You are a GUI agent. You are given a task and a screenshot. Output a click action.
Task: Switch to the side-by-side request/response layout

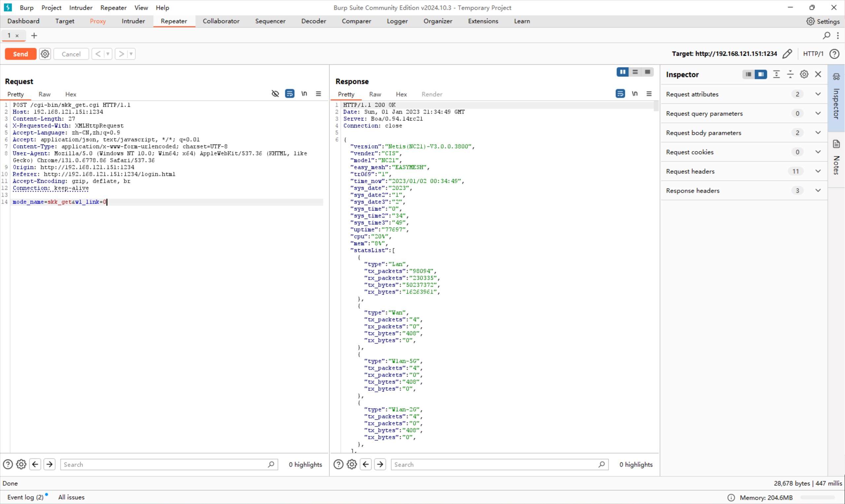pyautogui.click(x=623, y=72)
